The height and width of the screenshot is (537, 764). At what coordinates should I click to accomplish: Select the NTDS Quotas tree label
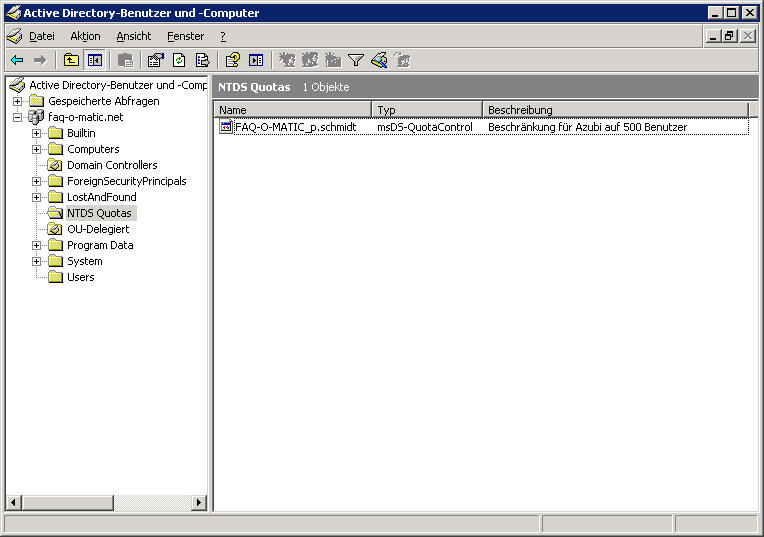(99, 213)
